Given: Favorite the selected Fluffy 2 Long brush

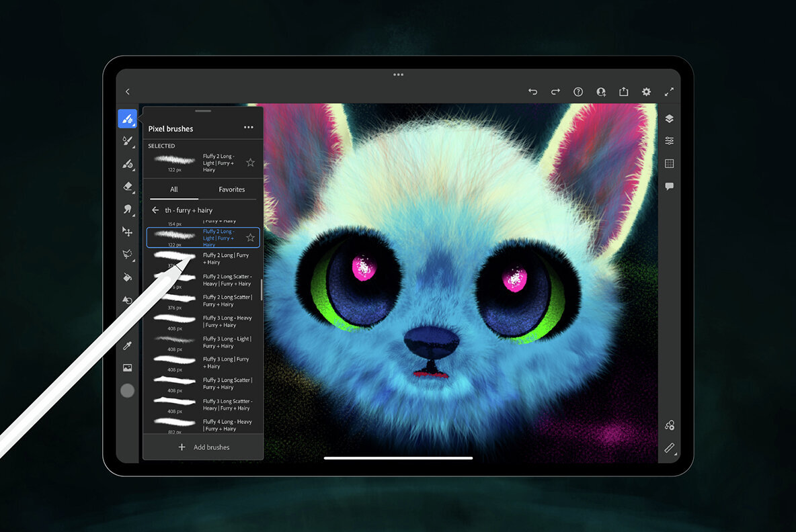Looking at the screenshot, I should (x=250, y=161).
